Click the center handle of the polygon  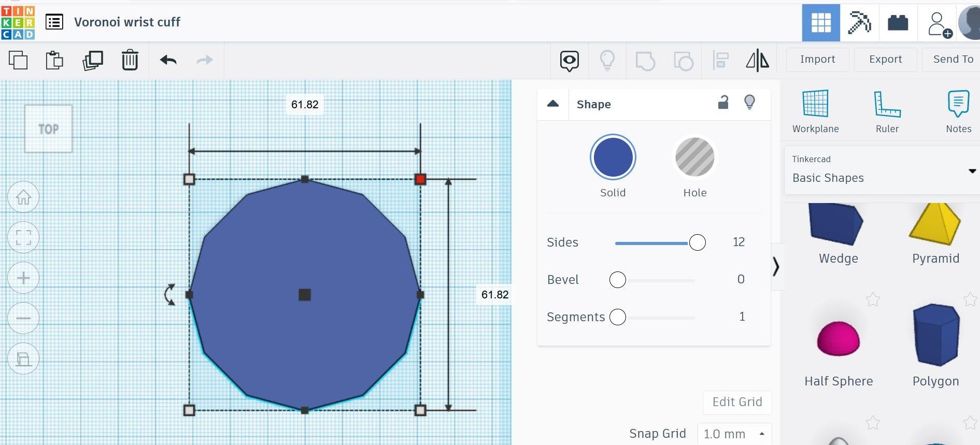pos(305,295)
